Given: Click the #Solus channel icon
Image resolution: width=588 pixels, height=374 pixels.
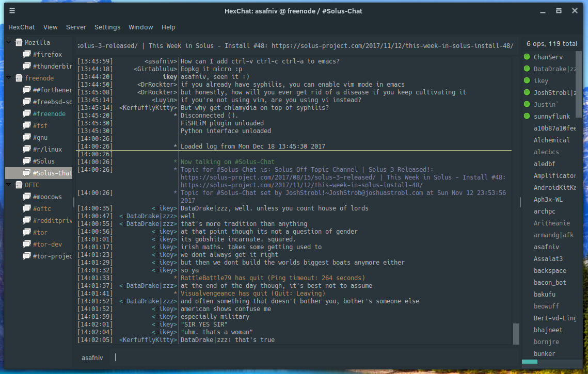Looking at the screenshot, I should point(27,161).
